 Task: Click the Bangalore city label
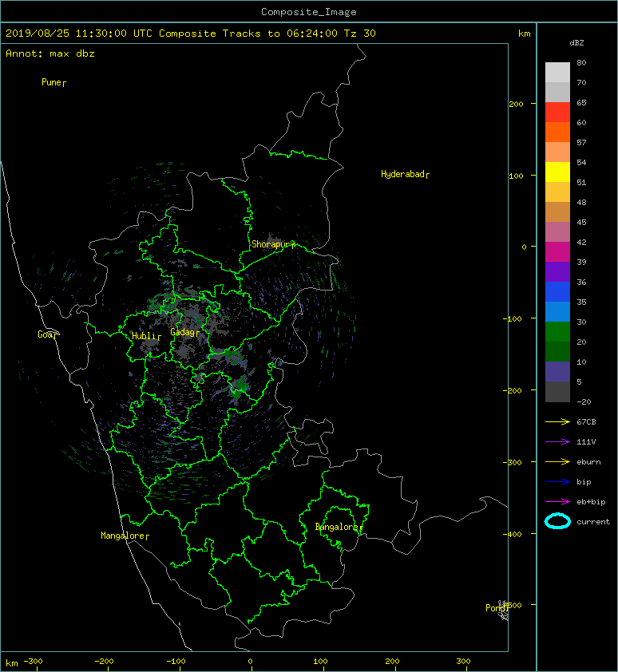click(339, 527)
